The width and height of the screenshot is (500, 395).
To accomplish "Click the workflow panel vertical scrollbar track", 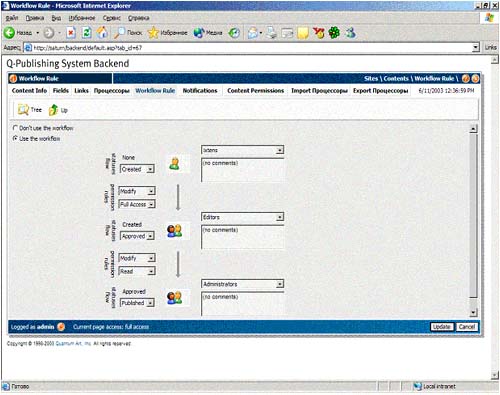I will [473, 220].
